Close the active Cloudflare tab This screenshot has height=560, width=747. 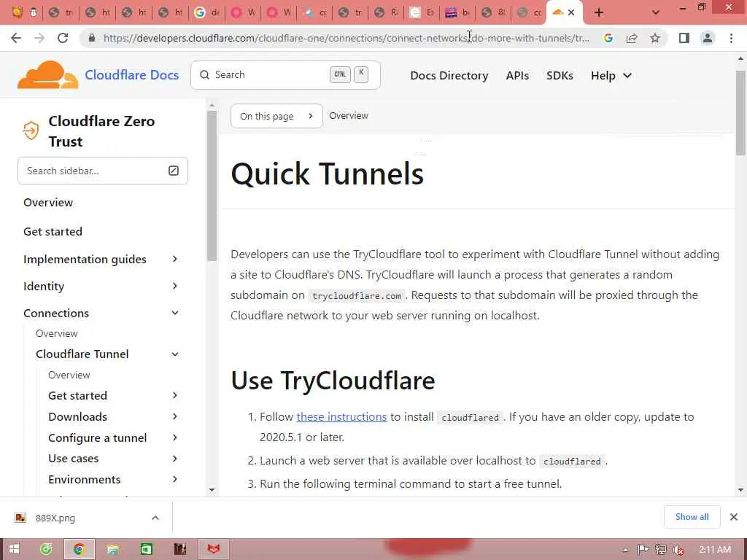click(x=571, y=12)
